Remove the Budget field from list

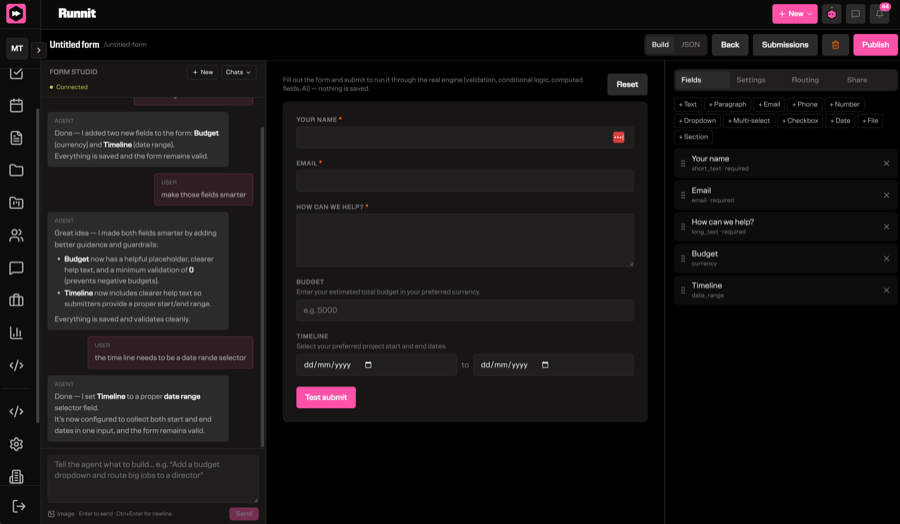[886, 258]
